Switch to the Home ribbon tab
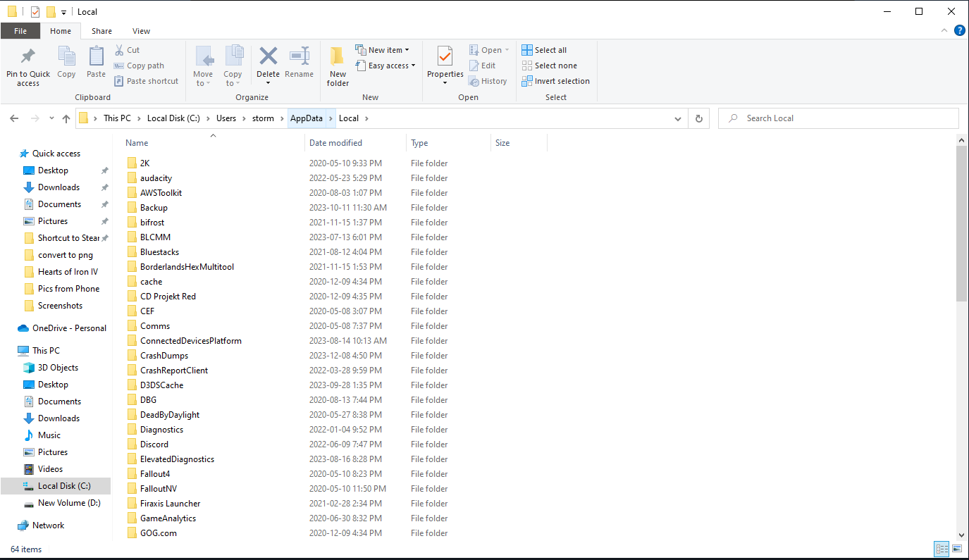Screen dimensions: 969x560 coord(61,31)
